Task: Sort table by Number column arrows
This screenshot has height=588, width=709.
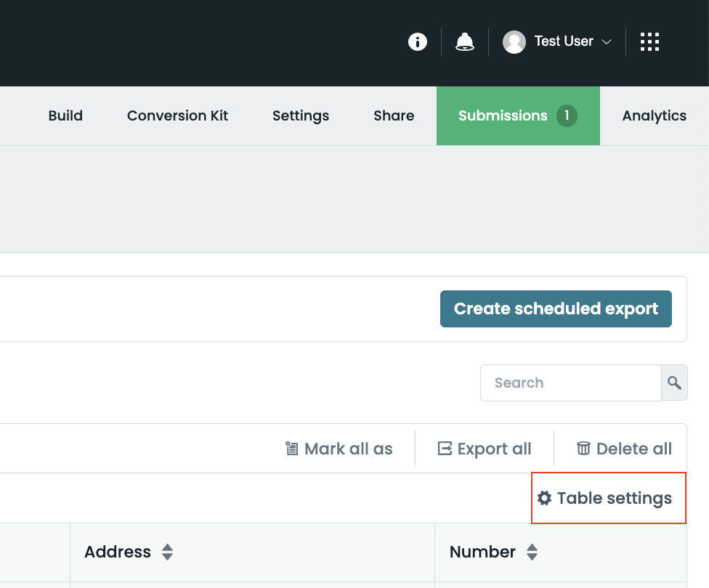Action: pyautogui.click(x=532, y=552)
